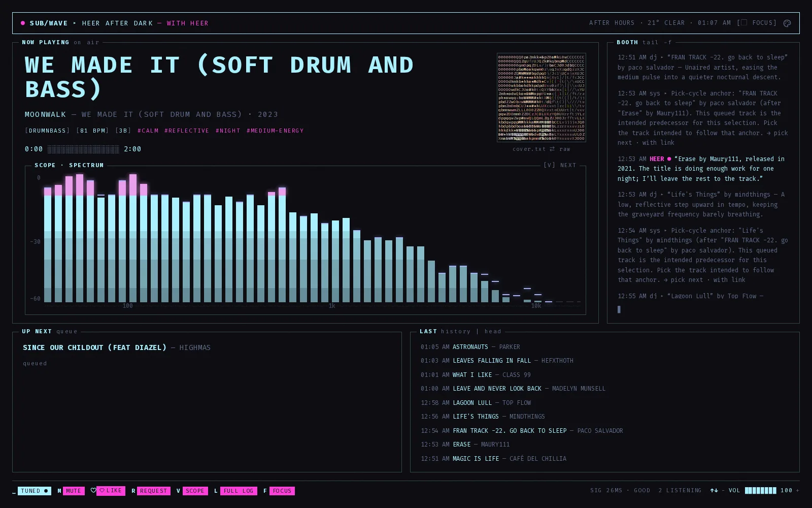The image size is (812, 508).
Task: Click the REQUEST button
Action: click(x=154, y=491)
